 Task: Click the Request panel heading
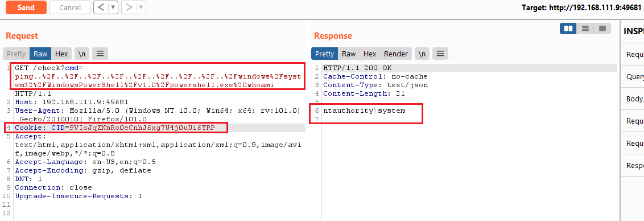[22, 36]
